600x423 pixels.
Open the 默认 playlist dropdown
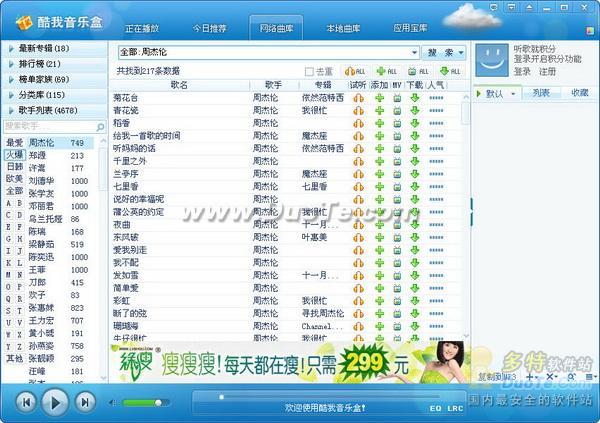pos(513,93)
